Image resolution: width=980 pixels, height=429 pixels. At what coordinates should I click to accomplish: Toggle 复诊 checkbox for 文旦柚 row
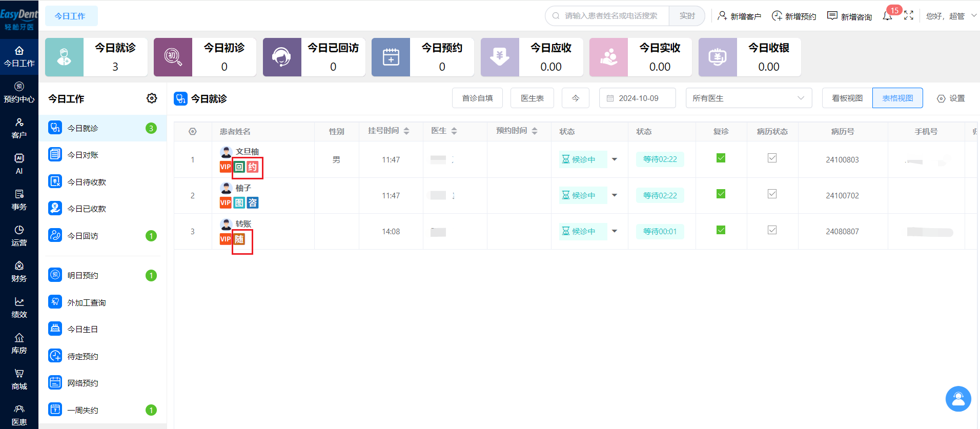[721, 158]
